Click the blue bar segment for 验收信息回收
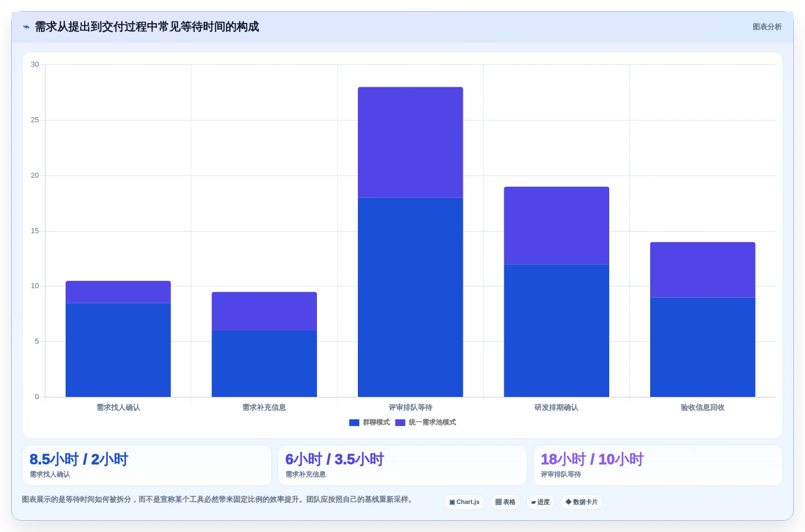805x532 pixels. pyautogui.click(x=703, y=347)
